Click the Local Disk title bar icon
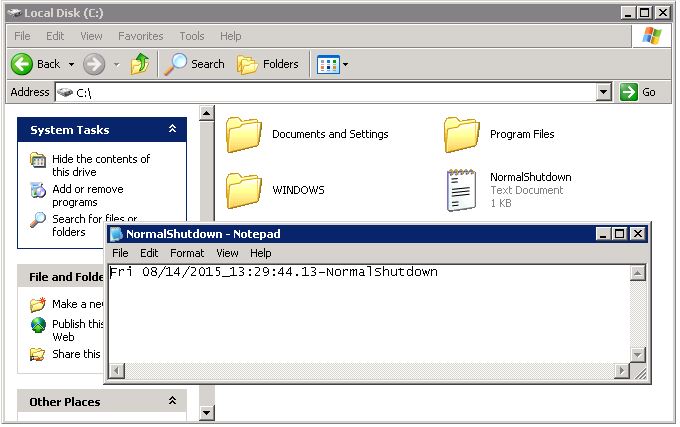This screenshot has width=680, height=427. click(14, 13)
